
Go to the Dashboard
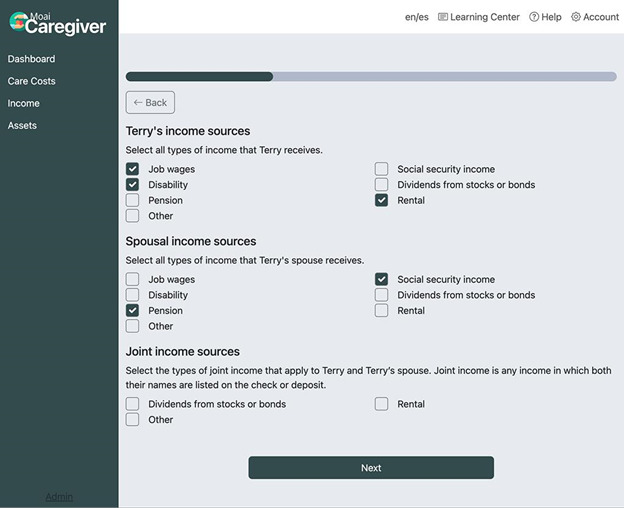[x=31, y=59]
